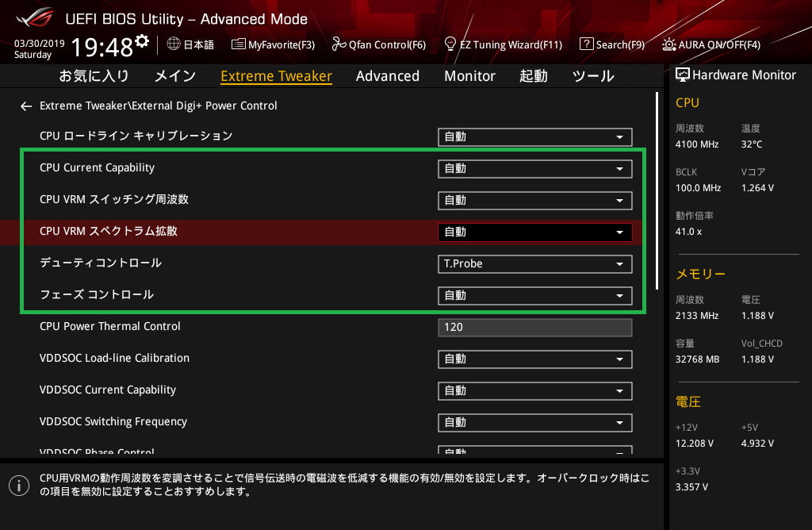812x530 pixels.
Task: Click the 41.0 x 動作倍率 value
Action: coord(688,232)
